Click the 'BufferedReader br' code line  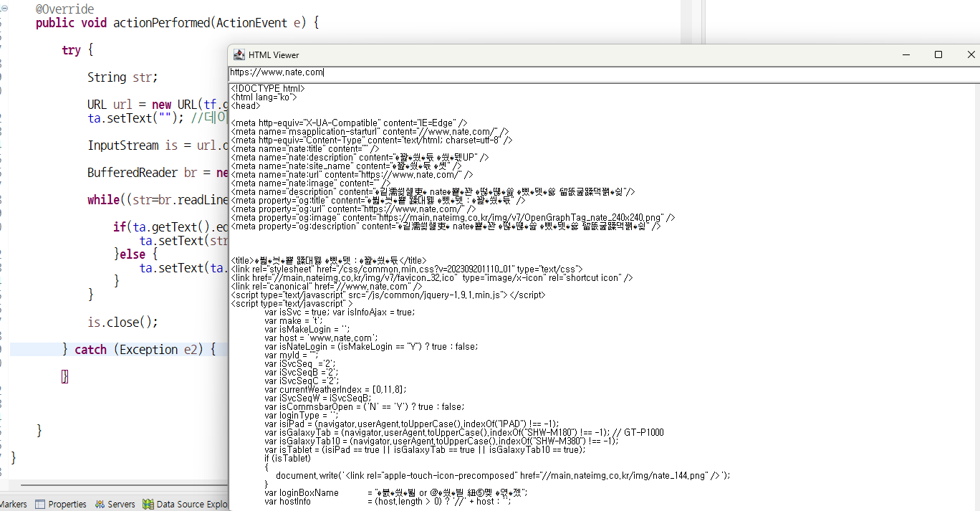158,173
